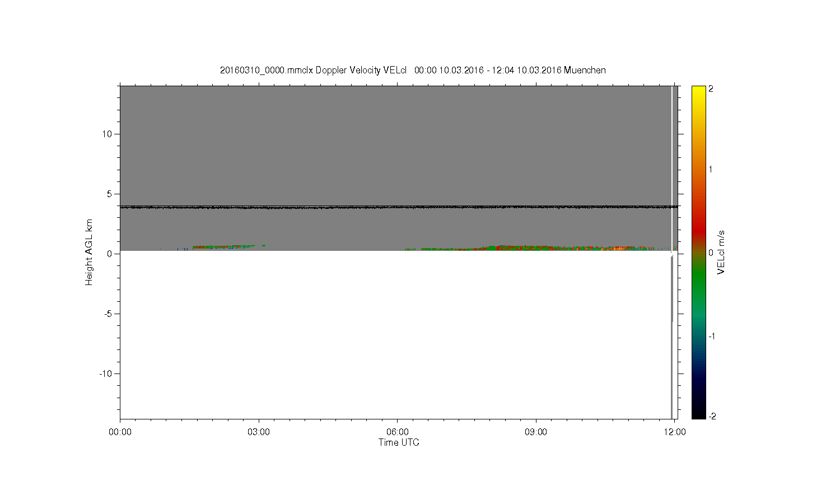Click the "Height AGL km" axis label
The height and width of the screenshot is (504, 840).
coord(88,252)
